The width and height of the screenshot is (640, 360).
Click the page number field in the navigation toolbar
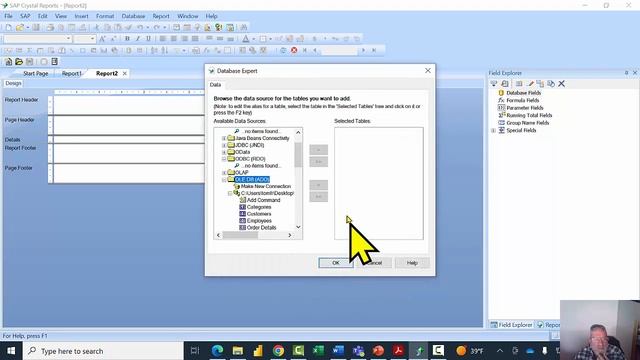339,50
